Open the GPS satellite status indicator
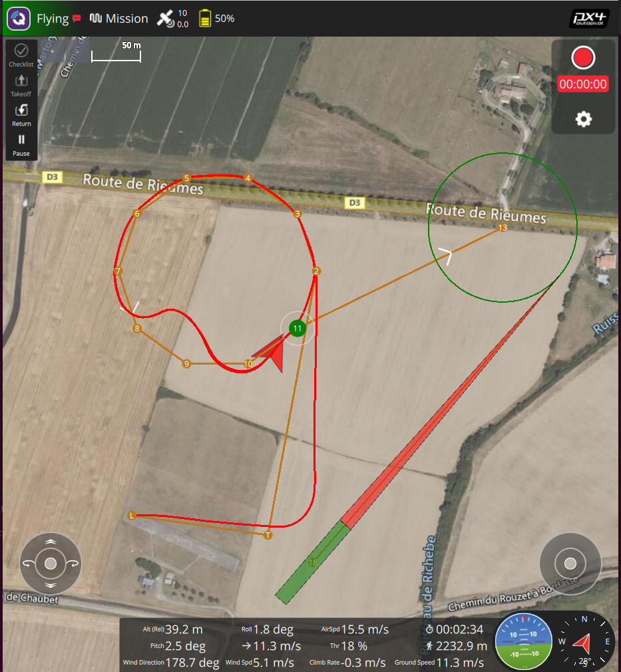Viewport: 621px width, 672px height. click(172, 19)
